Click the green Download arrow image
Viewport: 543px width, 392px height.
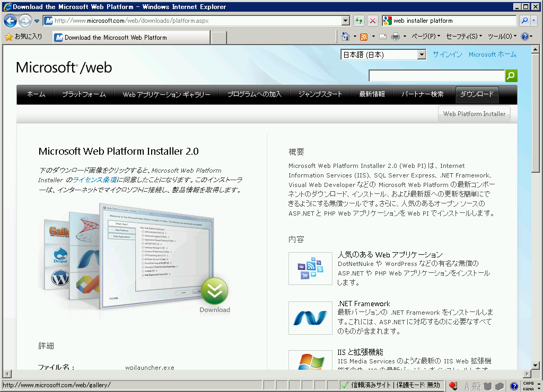214,291
